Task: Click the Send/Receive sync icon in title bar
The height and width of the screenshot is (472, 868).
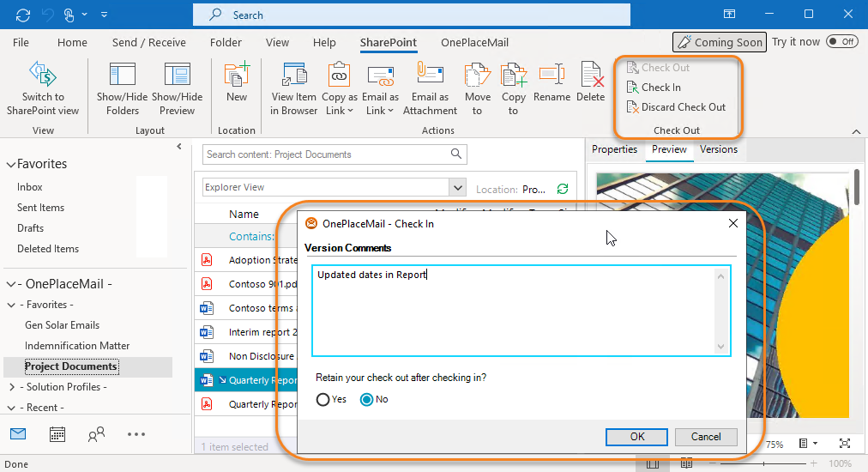Action: click(x=23, y=15)
